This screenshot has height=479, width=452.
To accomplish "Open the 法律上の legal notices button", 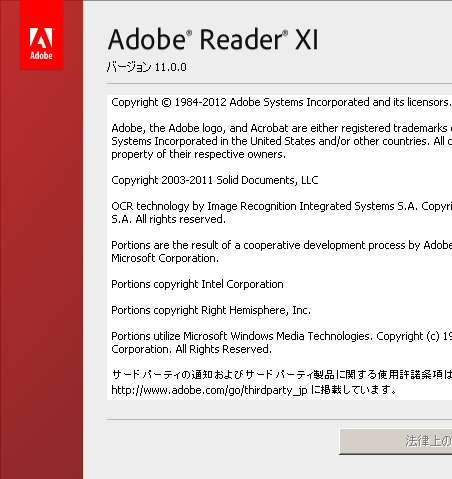I will 396,441.
